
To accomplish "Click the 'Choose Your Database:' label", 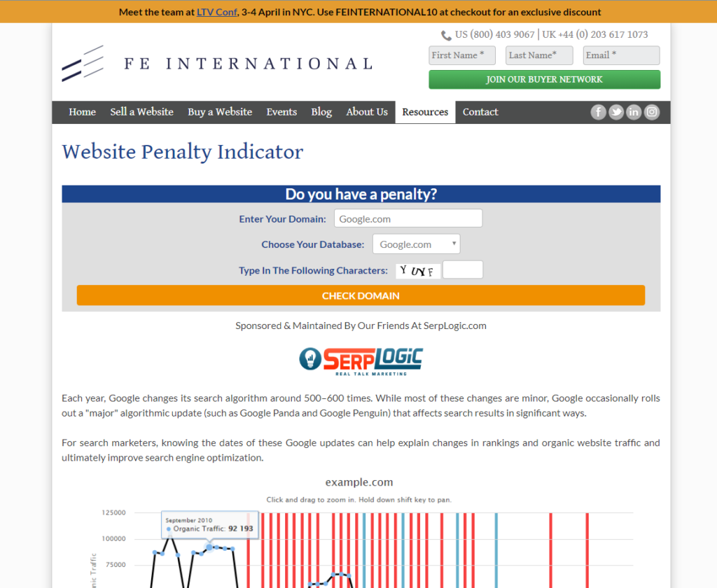I will pos(313,244).
